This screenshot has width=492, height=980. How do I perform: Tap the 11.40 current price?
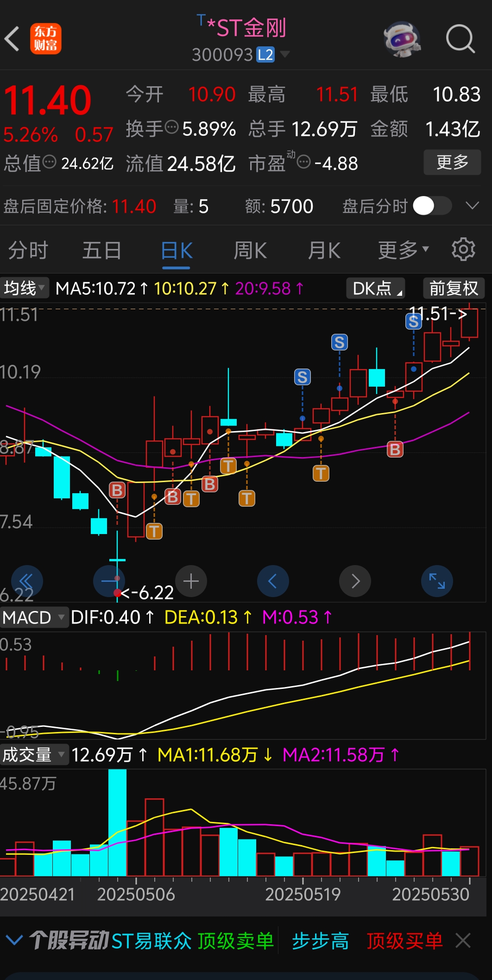click(x=48, y=100)
